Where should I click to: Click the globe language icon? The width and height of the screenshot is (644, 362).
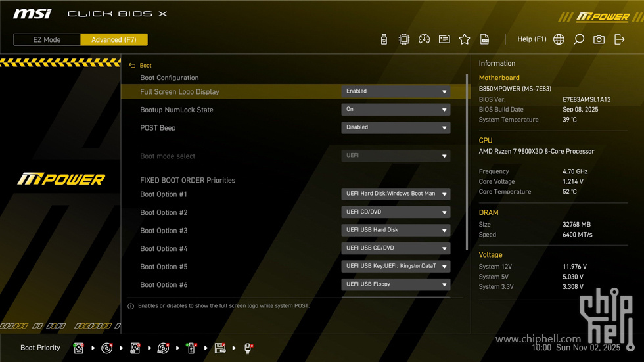click(559, 39)
